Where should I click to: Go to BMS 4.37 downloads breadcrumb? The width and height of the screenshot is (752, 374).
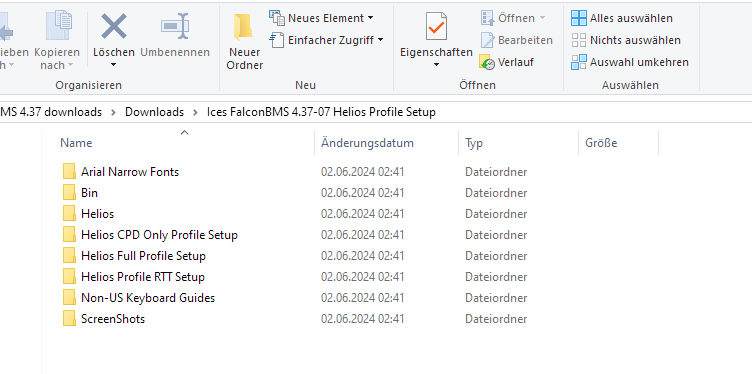pos(51,112)
